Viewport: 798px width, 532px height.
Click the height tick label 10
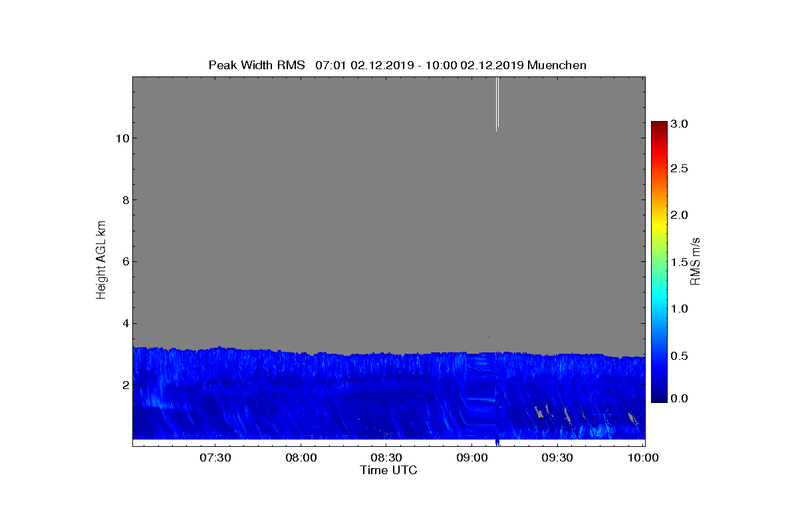[121, 138]
